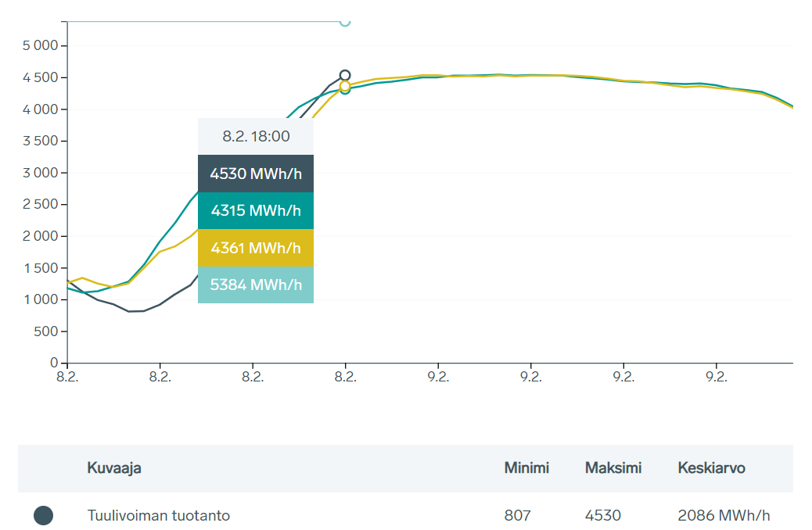Screen dimensions: 812x530
Task: Click the table's maximum value 4530
Action: (x=602, y=515)
